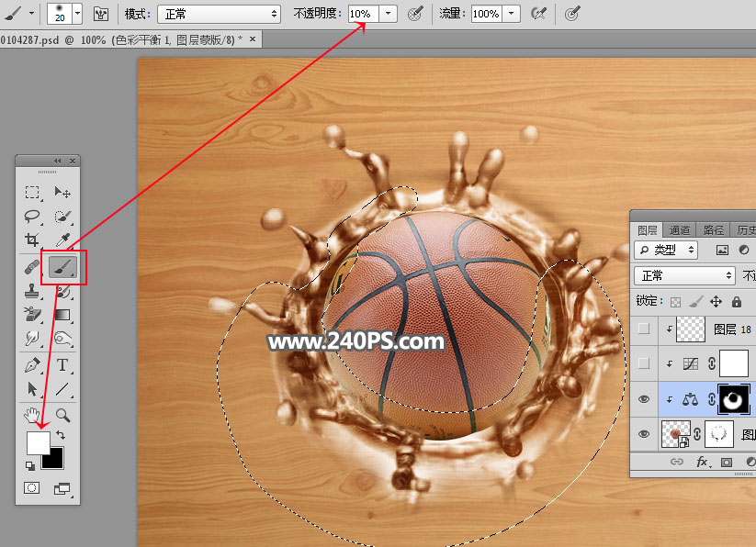
Task: Select the Quick Selection tool
Action: [x=62, y=217]
